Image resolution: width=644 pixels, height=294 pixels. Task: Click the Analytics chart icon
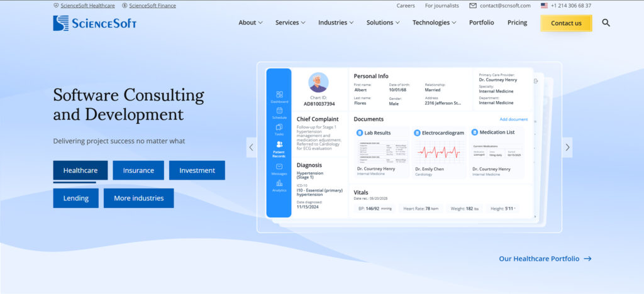(279, 183)
